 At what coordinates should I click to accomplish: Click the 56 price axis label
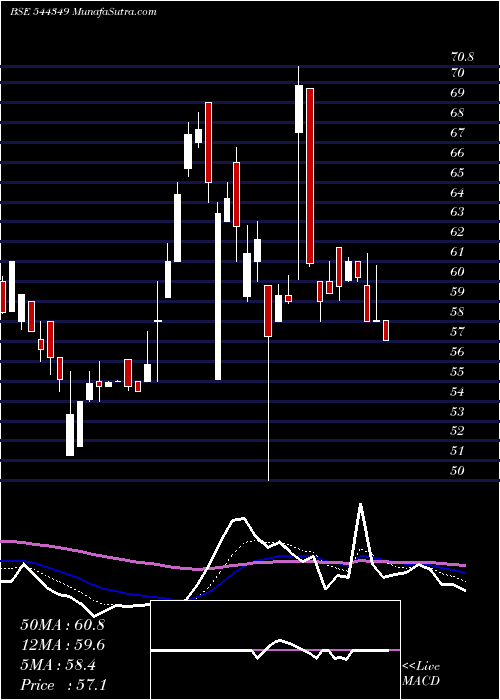pyautogui.click(x=458, y=351)
